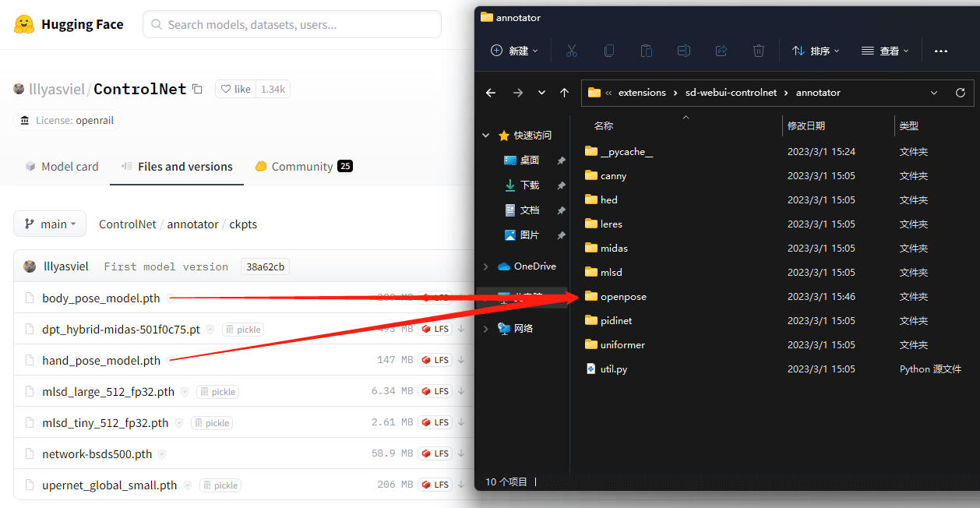The image size is (980, 508).
Task: Select the util.py file
Action: click(x=606, y=369)
